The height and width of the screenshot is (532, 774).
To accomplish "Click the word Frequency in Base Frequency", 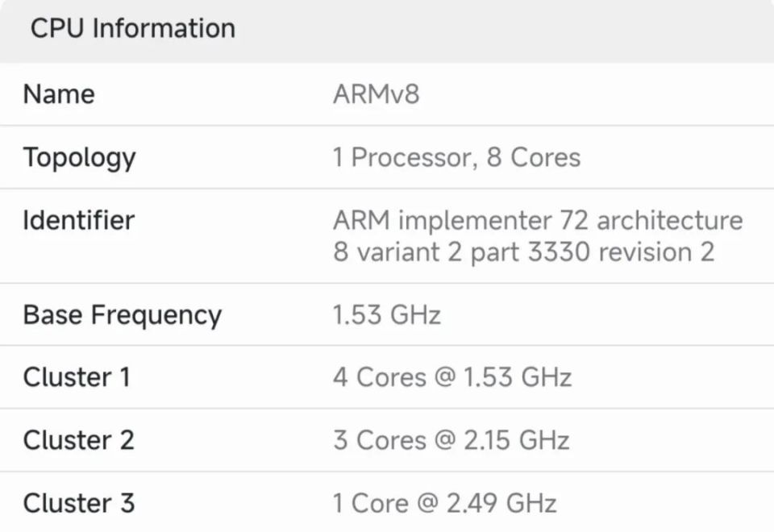I will [156, 316].
